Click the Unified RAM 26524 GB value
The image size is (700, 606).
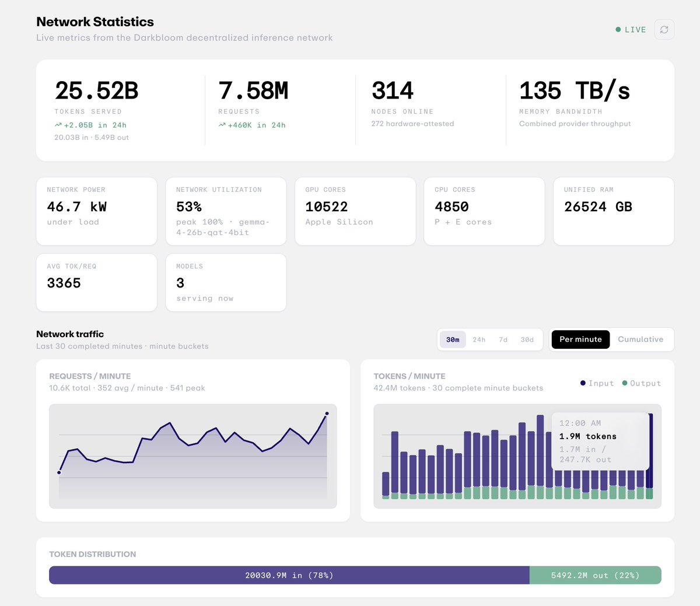[598, 206]
